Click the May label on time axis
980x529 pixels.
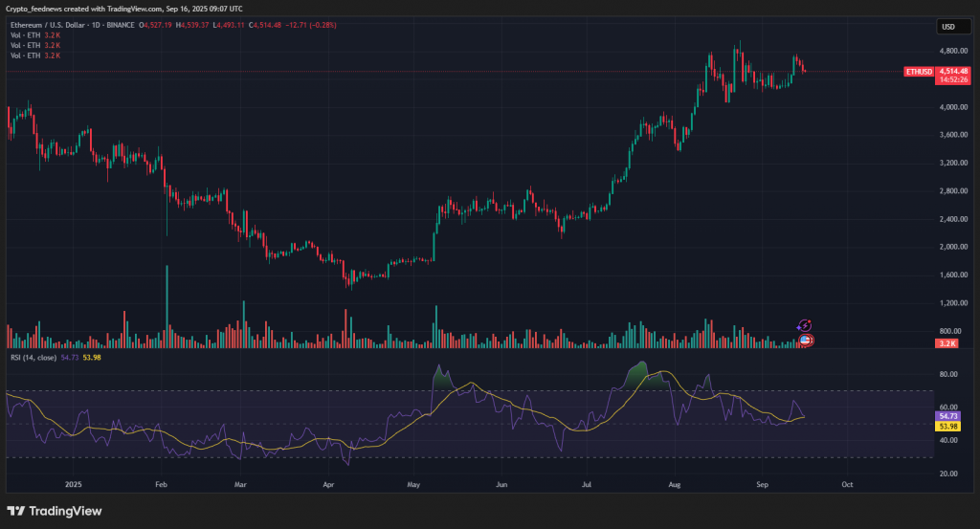pos(413,486)
